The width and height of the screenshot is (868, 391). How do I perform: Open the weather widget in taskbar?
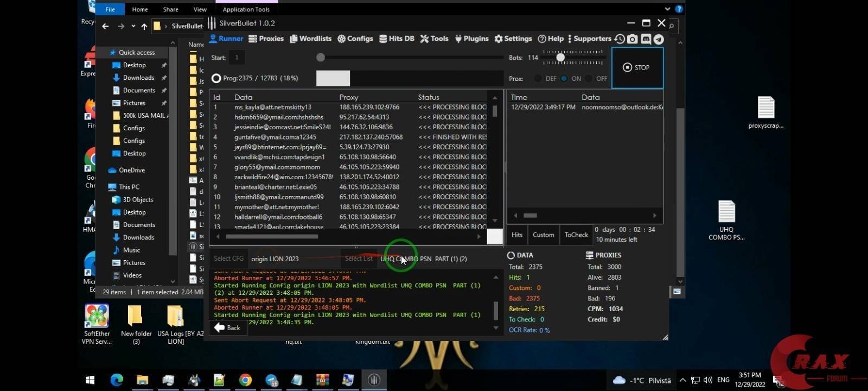[642, 380]
